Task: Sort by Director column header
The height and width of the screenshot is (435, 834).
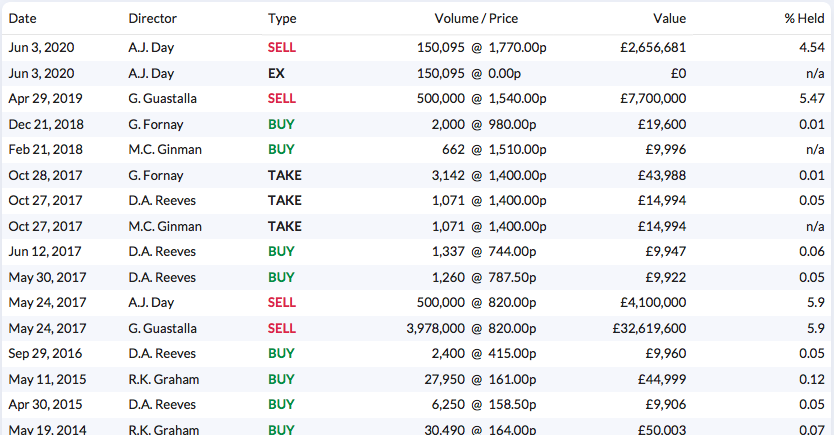Action: coord(152,19)
